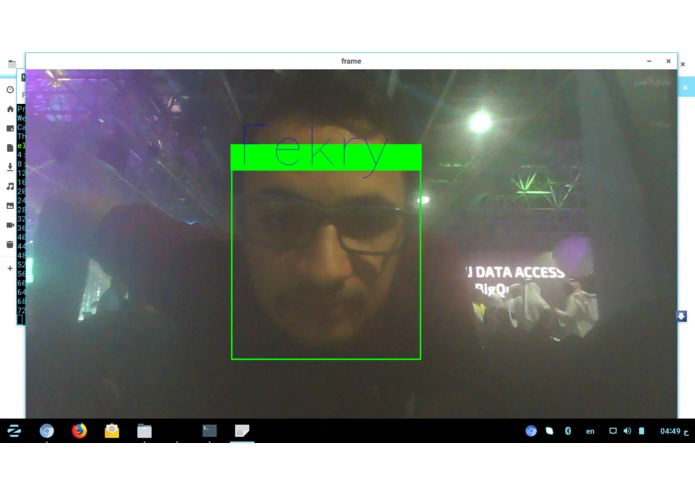This screenshot has width=695, height=494.
Task: Open Trash in file manager sidebar
Action: click(10, 245)
